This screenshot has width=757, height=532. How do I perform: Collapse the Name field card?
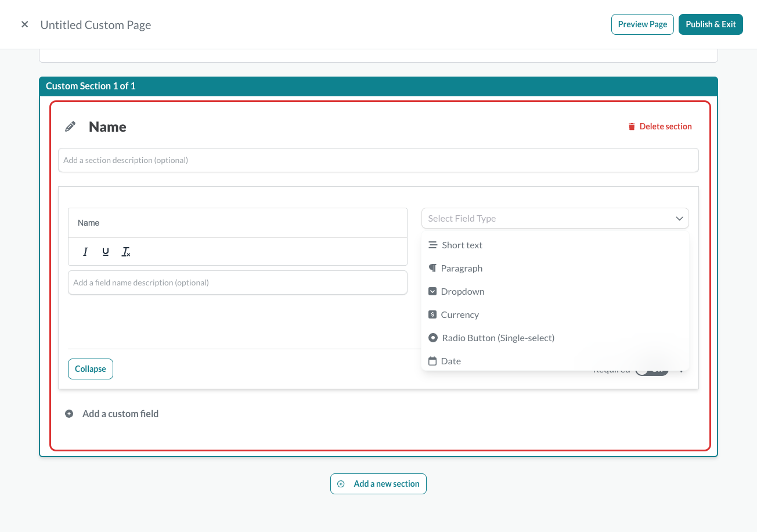point(91,369)
